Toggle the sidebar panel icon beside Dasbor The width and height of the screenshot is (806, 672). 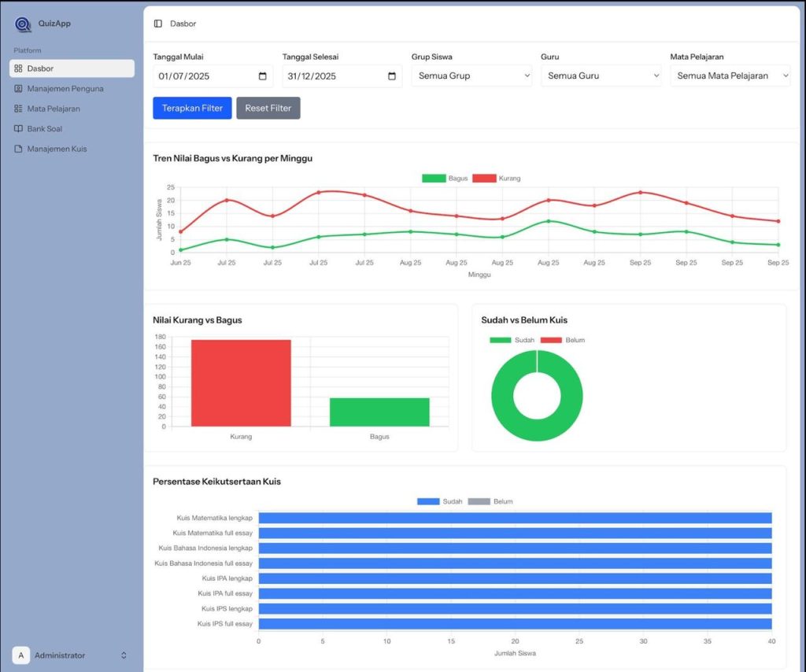coord(158,24)
